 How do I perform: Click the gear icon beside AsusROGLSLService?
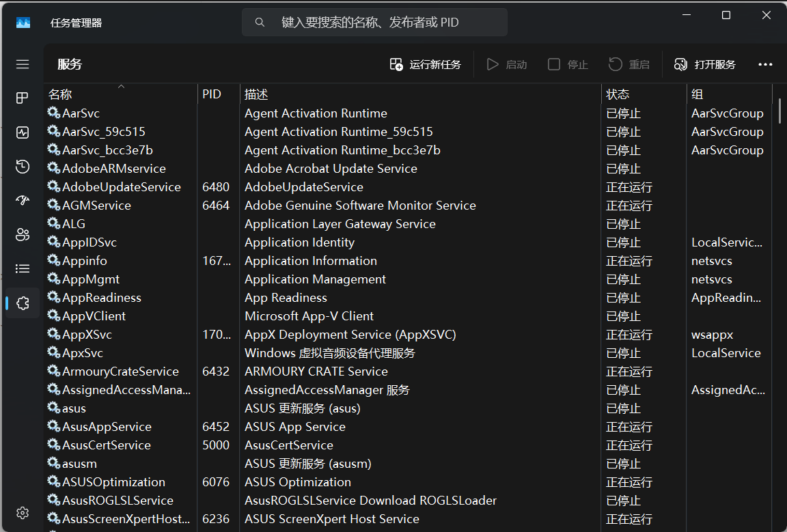54,500
